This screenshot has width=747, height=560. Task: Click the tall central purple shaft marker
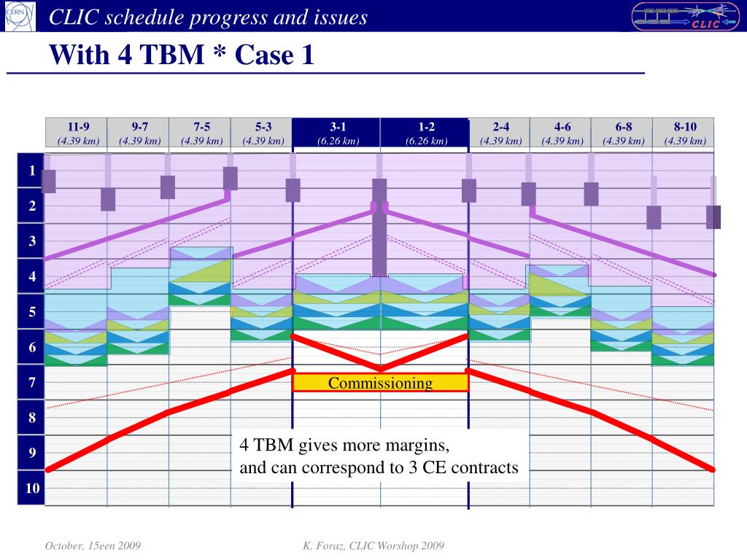click(379, 227)
